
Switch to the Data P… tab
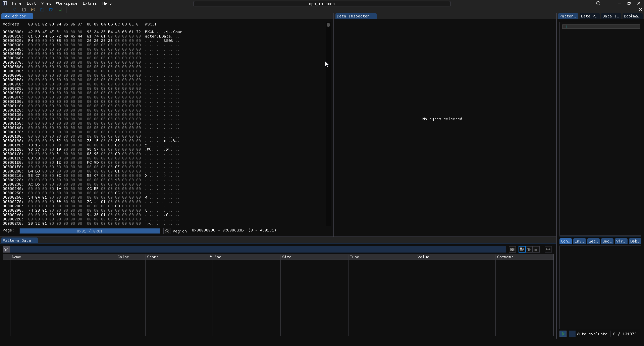[589, 16]
